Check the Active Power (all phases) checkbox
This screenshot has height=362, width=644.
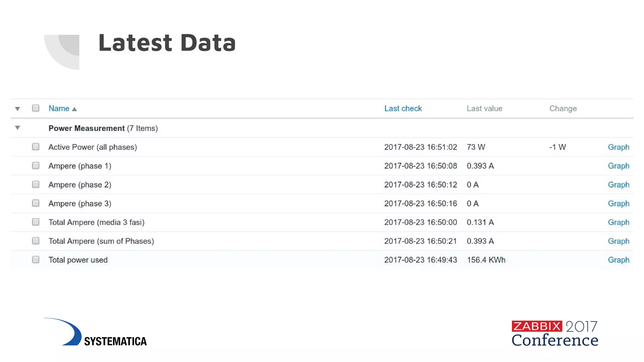[x=36, y=147]
